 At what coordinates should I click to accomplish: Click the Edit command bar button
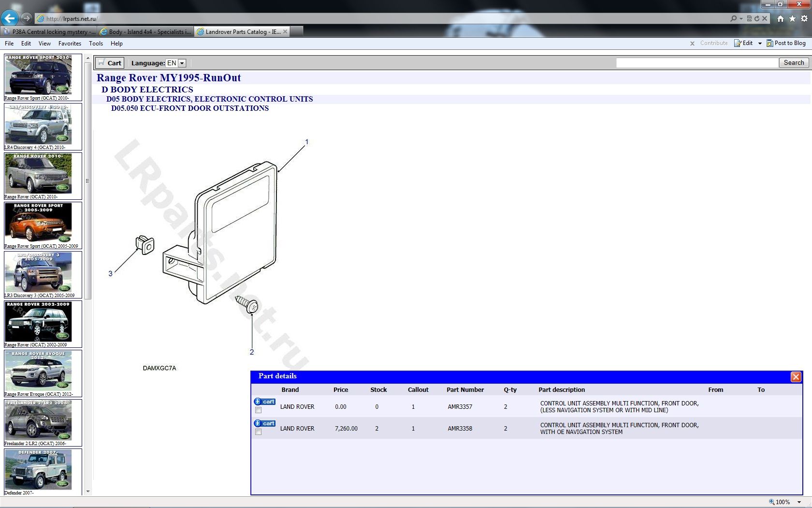coord(743,44)
